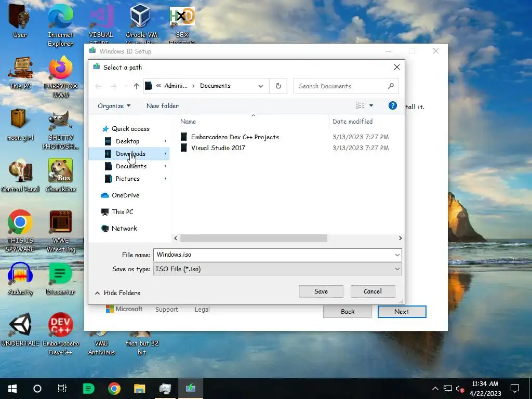The height and width of the screenshot is (399, 532).
Task: Launch the FURRYFOX UWU Firefox icon
Action: (60, 76)
